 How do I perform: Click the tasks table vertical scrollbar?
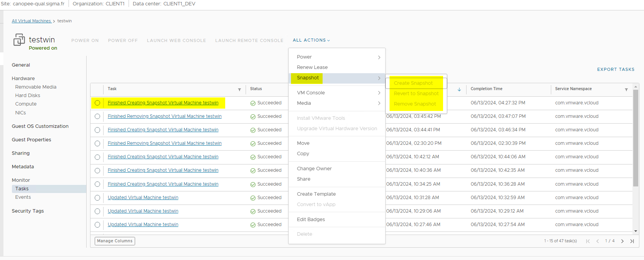pyautogui.click(x=636, y=138)
